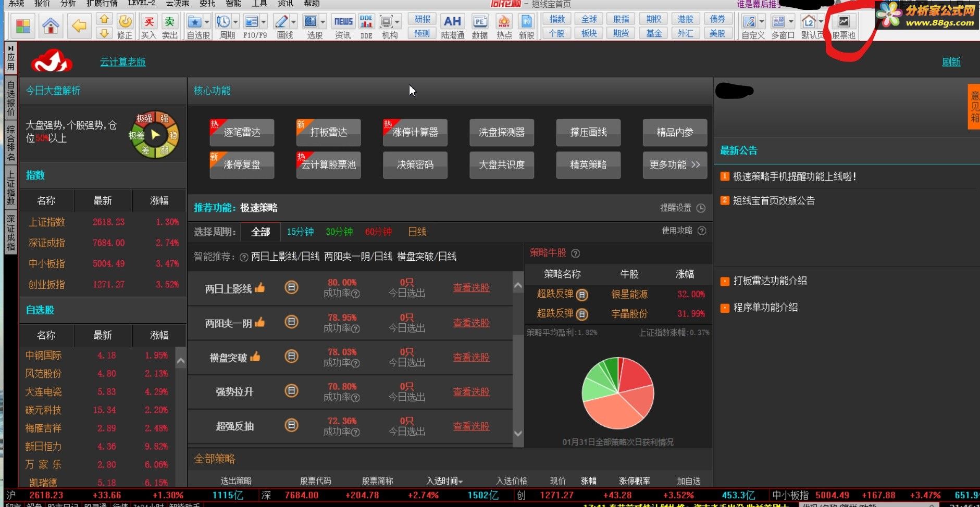The image size is (980, 507).
Task: Sort the 入选时间 column via its arrow
Action: coord(461,481)
